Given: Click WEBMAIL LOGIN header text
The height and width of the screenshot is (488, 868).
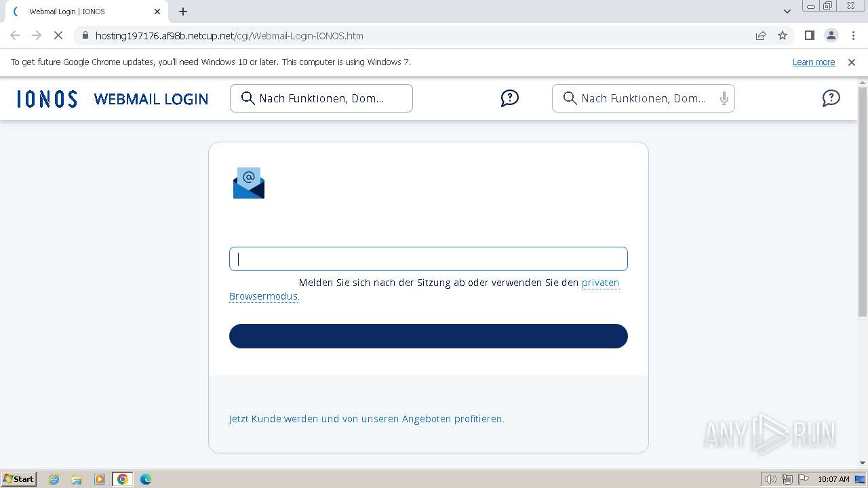Looking at the screenshot, I should tap(151, 99).
